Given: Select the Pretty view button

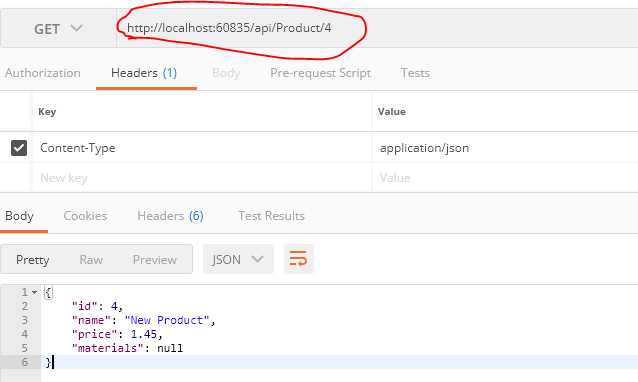Looking at the screenshot, I should 33,260.
